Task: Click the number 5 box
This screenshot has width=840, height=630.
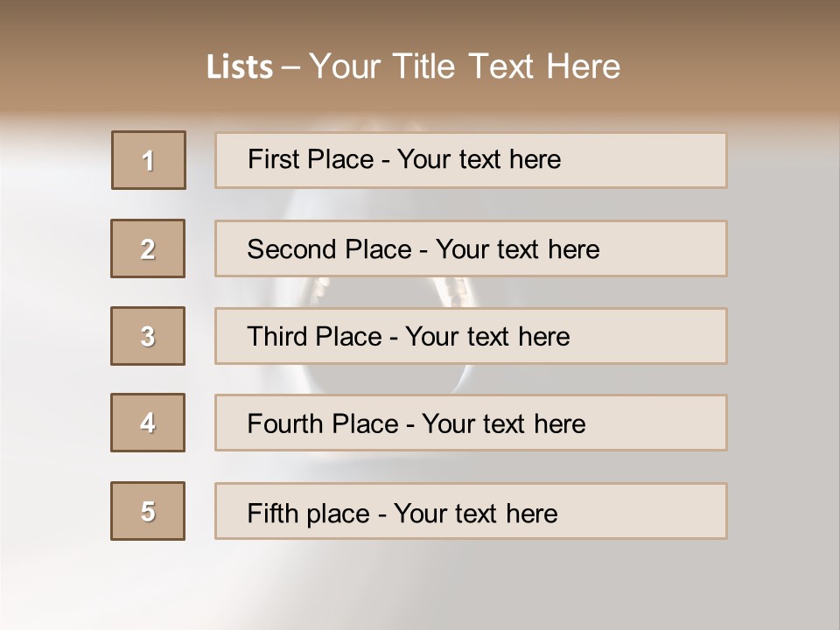Action: coord(148,511)
